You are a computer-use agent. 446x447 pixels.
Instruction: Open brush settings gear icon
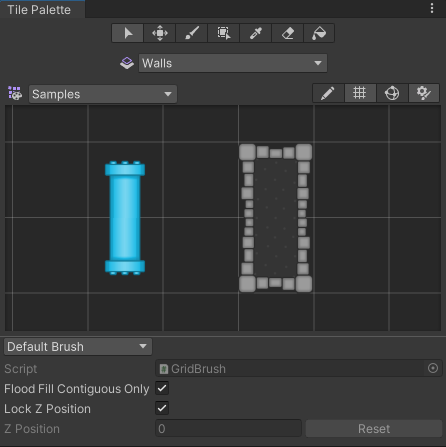pos(424,93)
